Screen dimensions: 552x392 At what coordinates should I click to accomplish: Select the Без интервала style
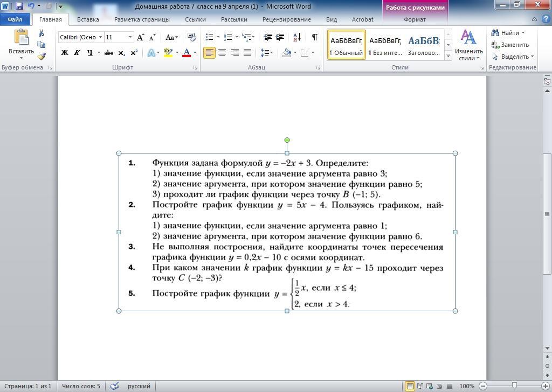[385, 45]
